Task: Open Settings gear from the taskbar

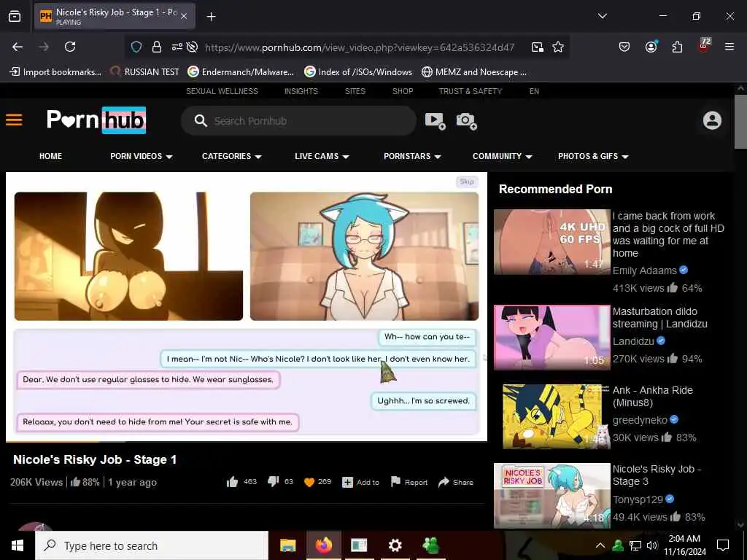Action: (395, 545)
